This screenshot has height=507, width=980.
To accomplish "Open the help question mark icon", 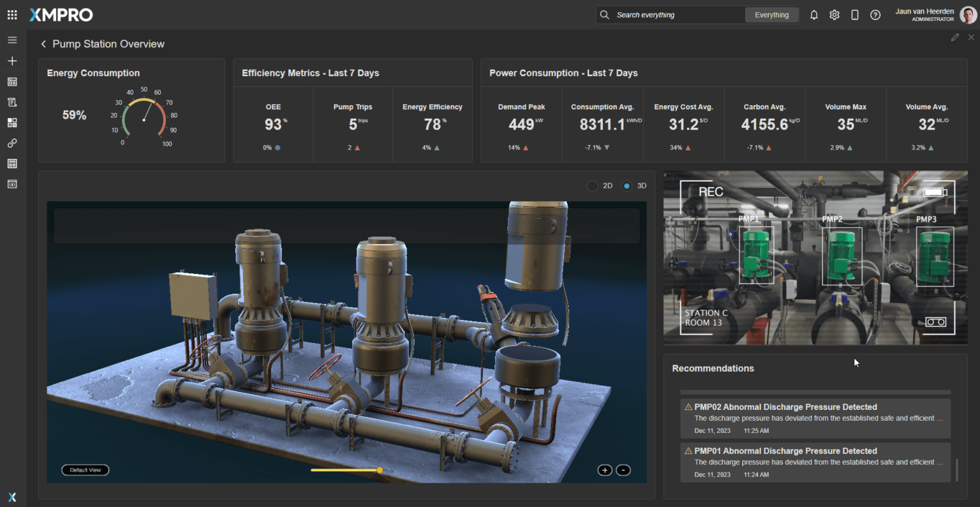I will pos(875,15).
